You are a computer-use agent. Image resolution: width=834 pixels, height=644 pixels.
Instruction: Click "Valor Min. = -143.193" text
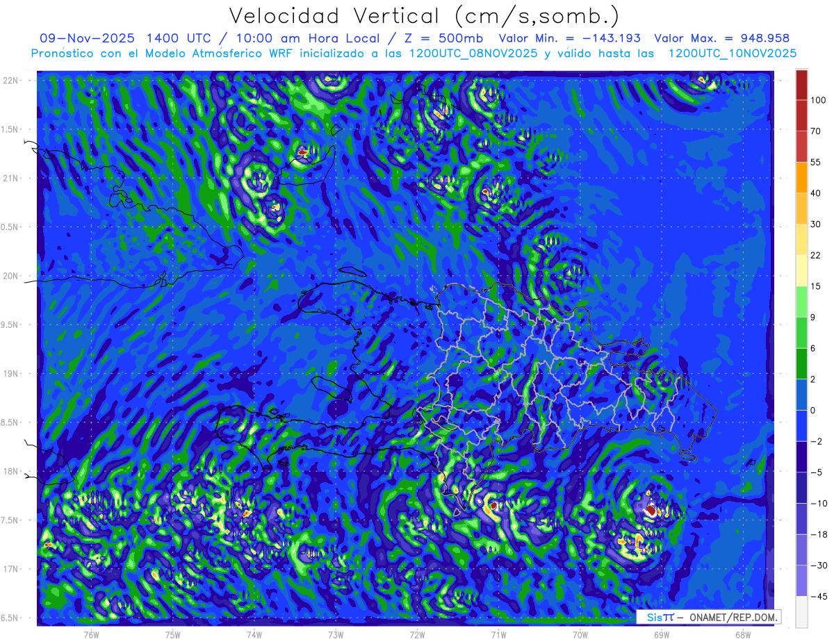pos(570,38)
